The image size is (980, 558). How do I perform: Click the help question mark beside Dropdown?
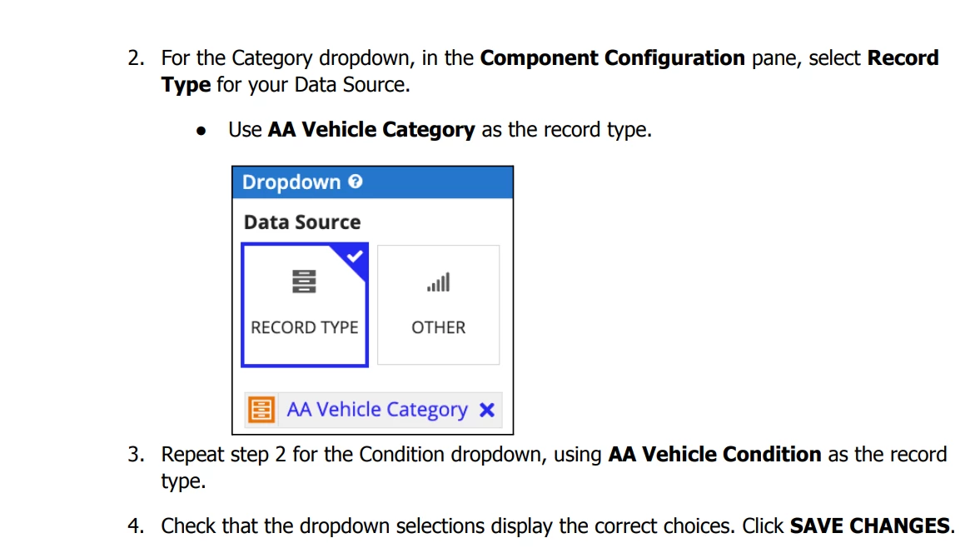pos(356,182)
